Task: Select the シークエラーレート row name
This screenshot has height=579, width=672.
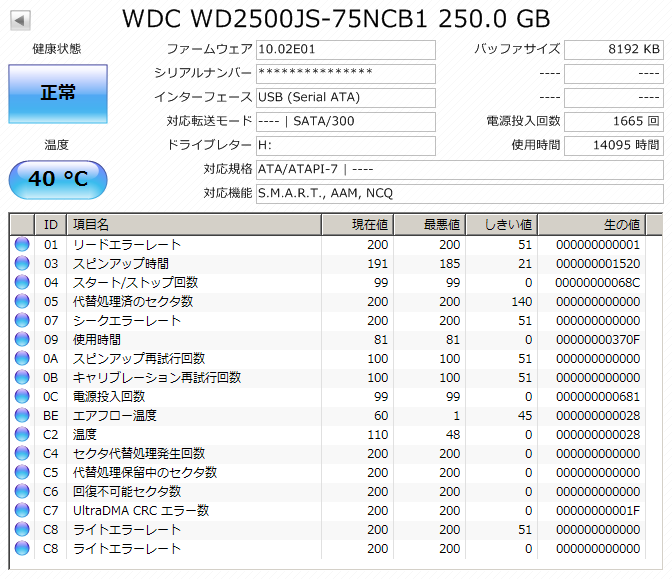Action: (x=127, y=321)
